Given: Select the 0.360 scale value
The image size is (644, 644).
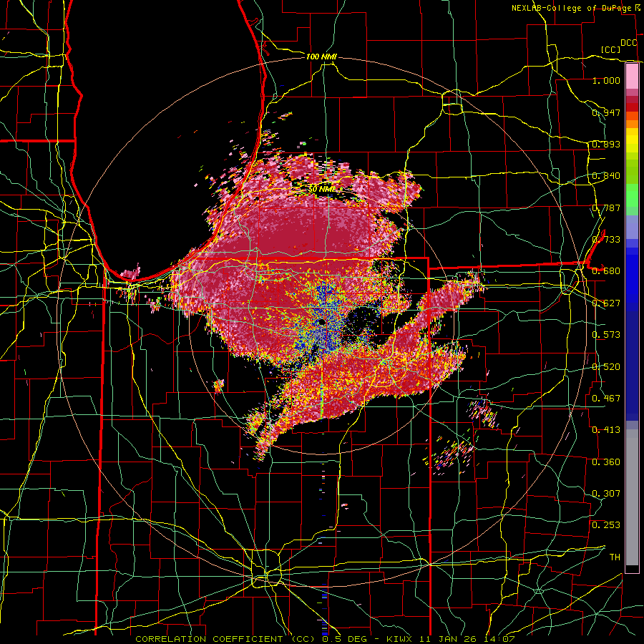Looking at the screenshot, I should [606, 462].
